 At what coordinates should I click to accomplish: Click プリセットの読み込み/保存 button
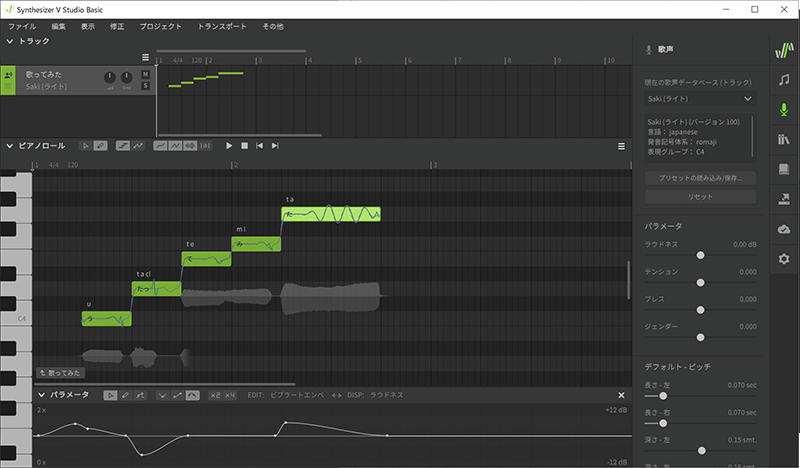[700, 178]
